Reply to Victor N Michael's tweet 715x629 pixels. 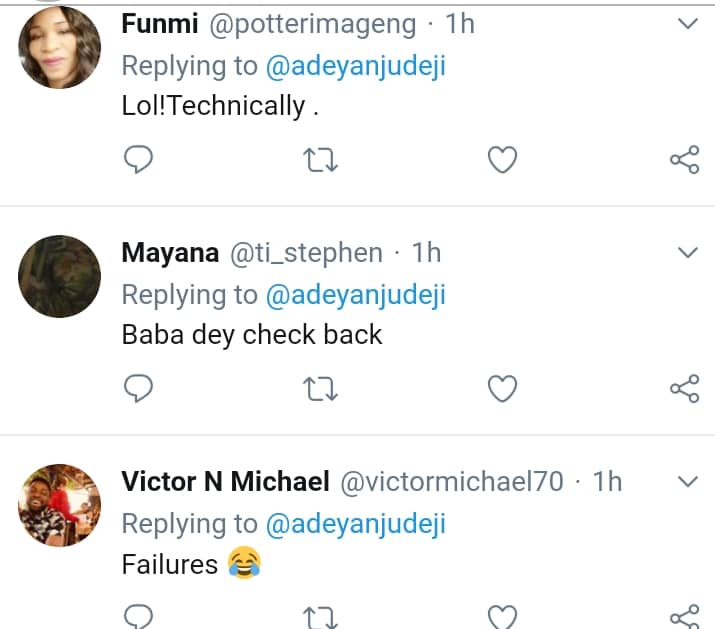pyautogui.click(x=137, y=616)
